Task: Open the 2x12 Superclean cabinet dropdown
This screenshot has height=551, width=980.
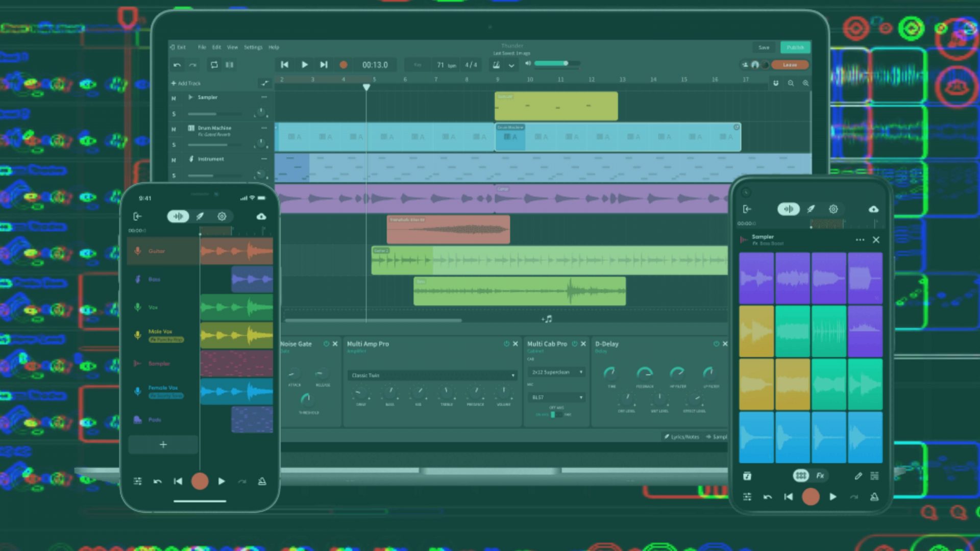Action: 556,372
